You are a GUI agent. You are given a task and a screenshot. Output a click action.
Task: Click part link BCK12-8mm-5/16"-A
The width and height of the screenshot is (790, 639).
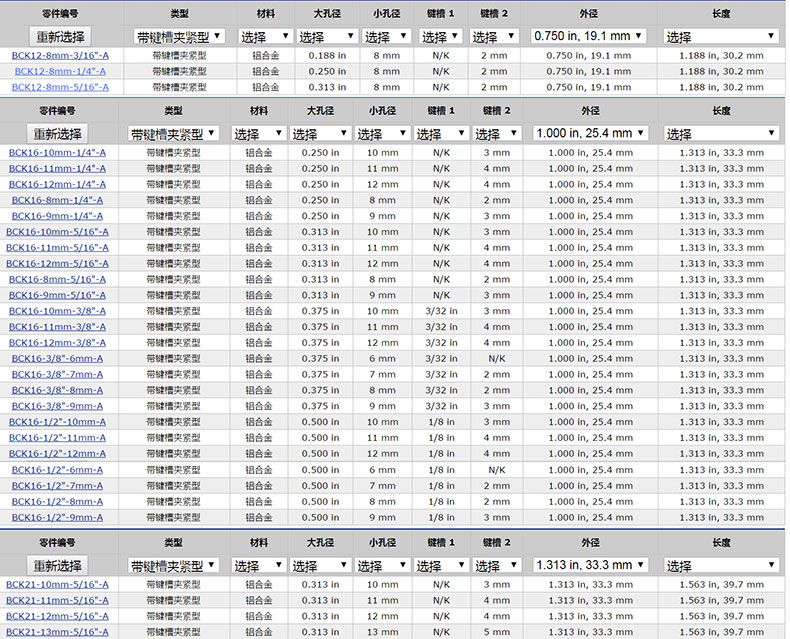point(60,88)
